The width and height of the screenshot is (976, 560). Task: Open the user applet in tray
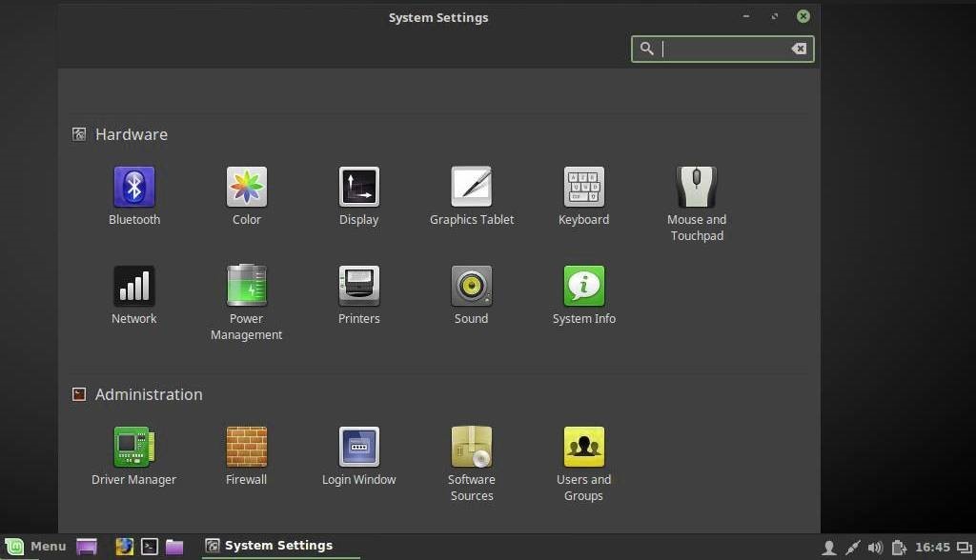tap(828, 547)
